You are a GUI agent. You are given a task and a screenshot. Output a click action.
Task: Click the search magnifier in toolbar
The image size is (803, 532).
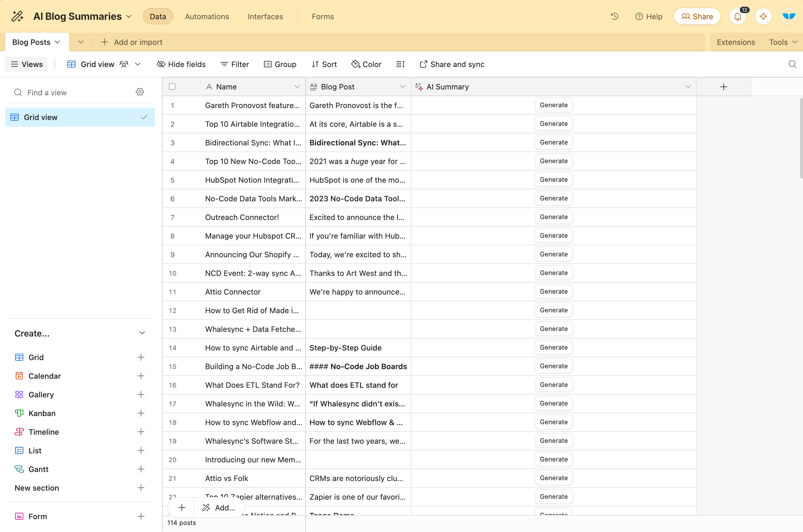[x=792, y=64]
